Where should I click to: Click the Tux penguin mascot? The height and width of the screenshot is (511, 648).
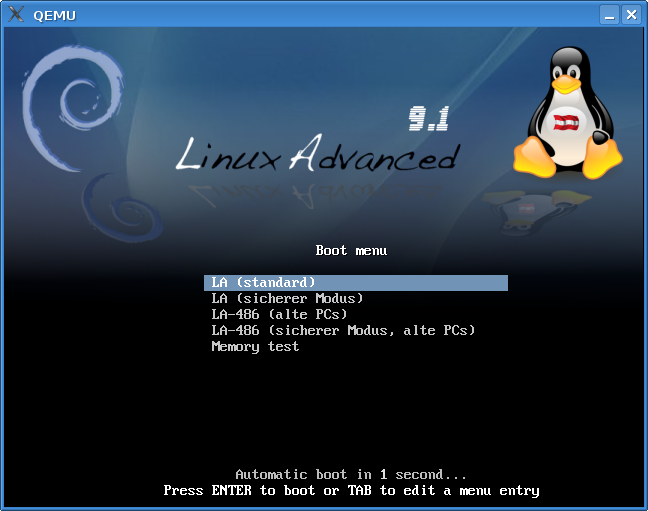pyautogui.click(x=567, y=114)
